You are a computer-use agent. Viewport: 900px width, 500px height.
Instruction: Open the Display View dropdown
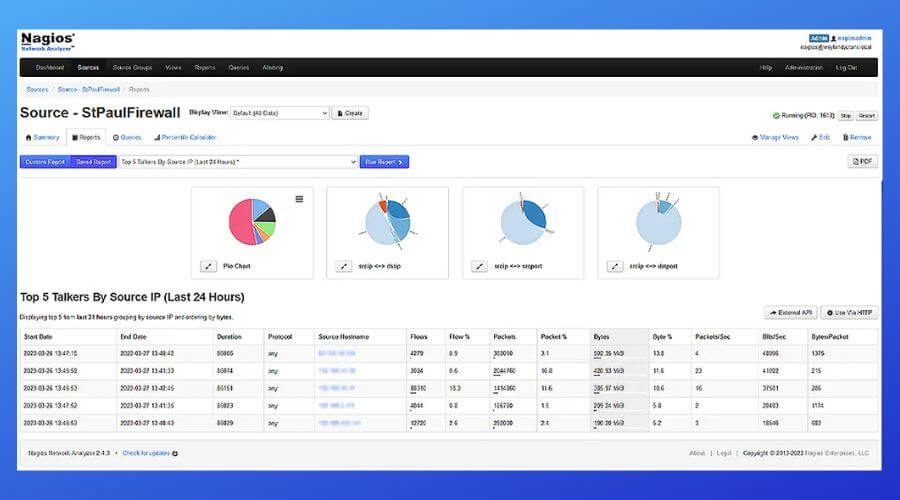tap(280, 113)
